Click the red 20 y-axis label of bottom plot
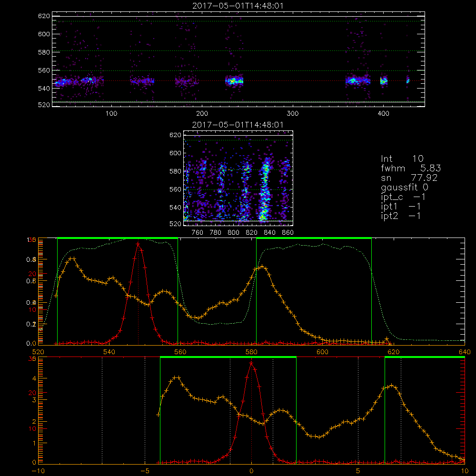Image resolution: width=476 pixels, height=476 pixels. click(x=32, y=393)
